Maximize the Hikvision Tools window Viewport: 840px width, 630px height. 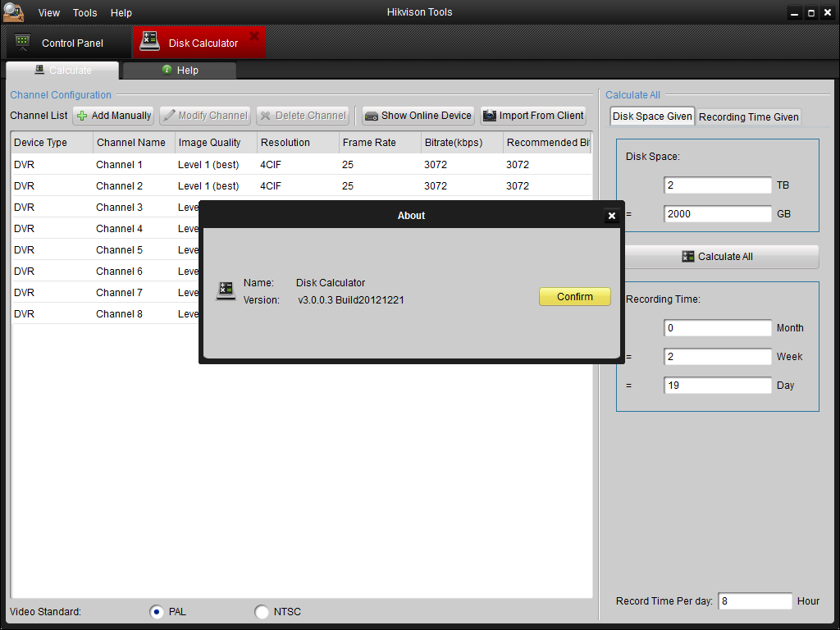click(811, 13)
